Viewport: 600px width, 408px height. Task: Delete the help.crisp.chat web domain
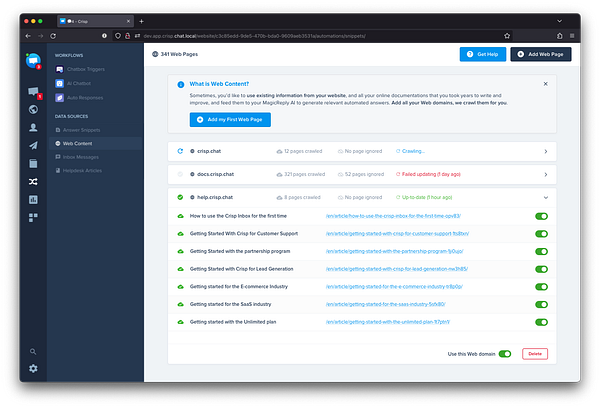click(x=535, y=354)
